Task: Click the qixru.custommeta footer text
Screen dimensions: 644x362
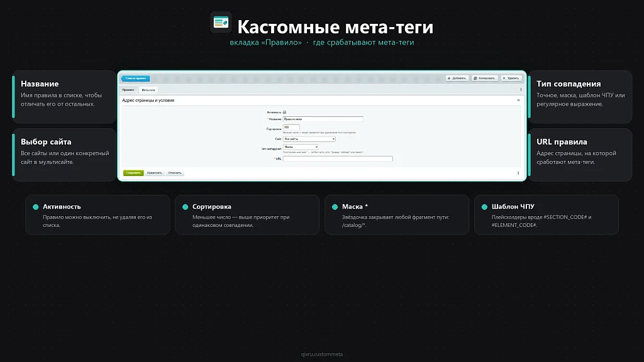Action: pos(321,354)
